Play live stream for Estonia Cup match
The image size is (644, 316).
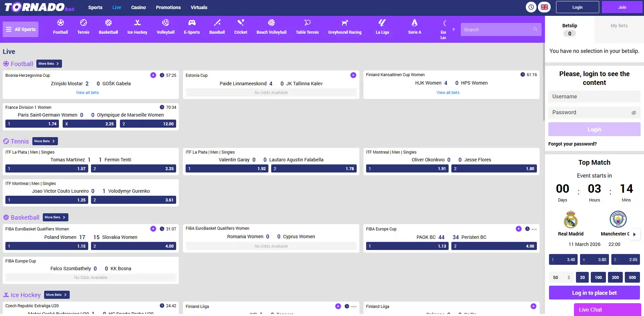click(x=353, y=75)
